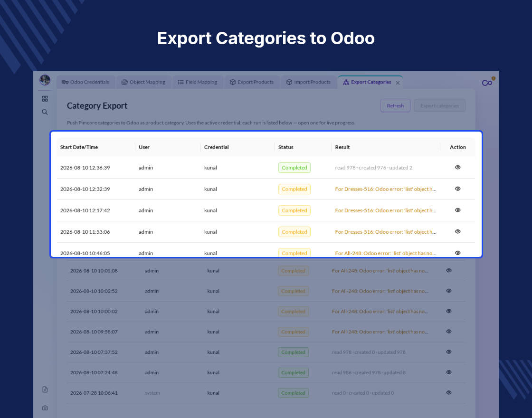This screenshot has height=418, width=532.
Task: Click the Completed badge of 12:36:39 run
Action: (x=294, y=168)
